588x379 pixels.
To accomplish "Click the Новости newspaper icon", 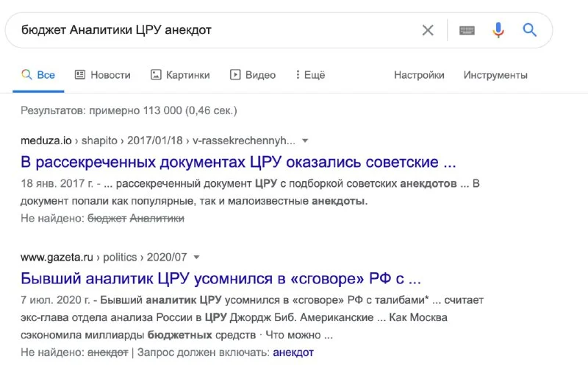I will pyautogui.click(x=80, y=74).
